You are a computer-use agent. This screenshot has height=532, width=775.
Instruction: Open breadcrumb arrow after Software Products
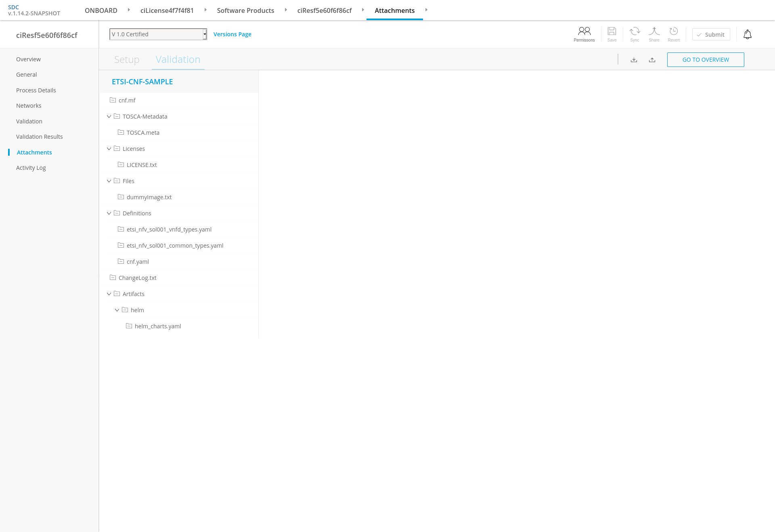(x=286, y=10)
